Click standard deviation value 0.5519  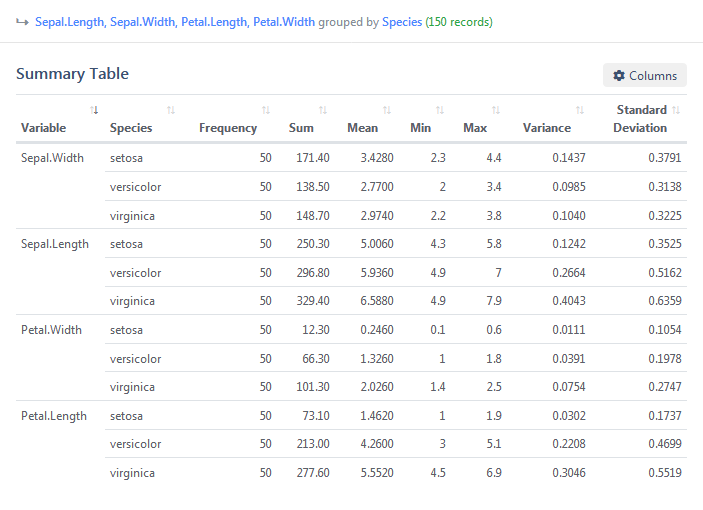[x=665, y=473]
